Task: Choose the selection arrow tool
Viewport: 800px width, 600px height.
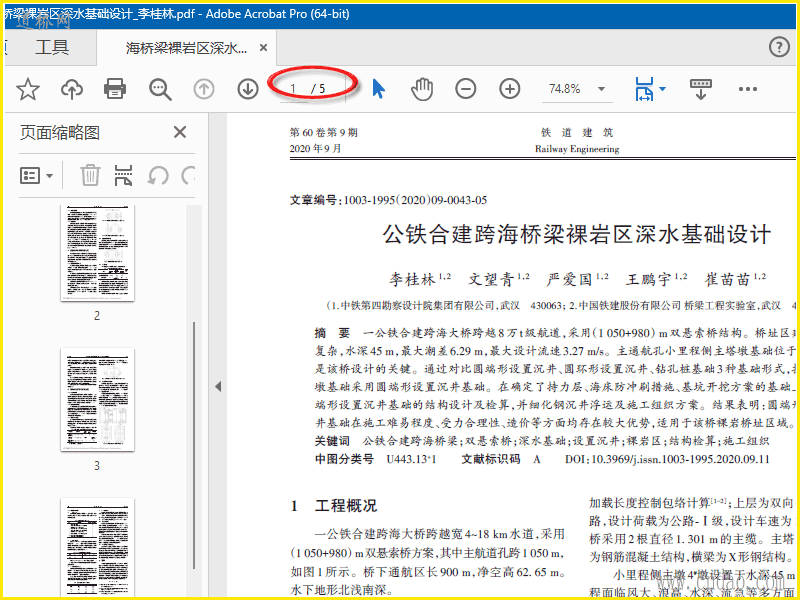Action: coord(379,89)
